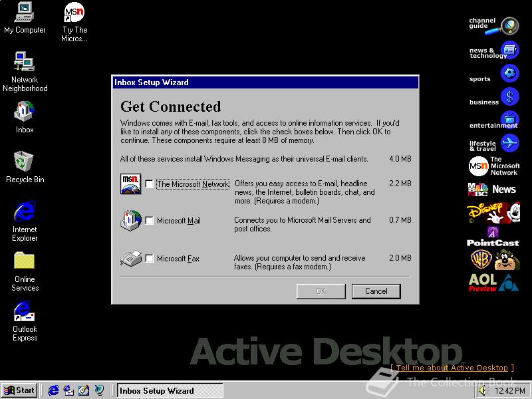
Task: Click the 12:42 PM clock
Action: click(x=509, y=391)
